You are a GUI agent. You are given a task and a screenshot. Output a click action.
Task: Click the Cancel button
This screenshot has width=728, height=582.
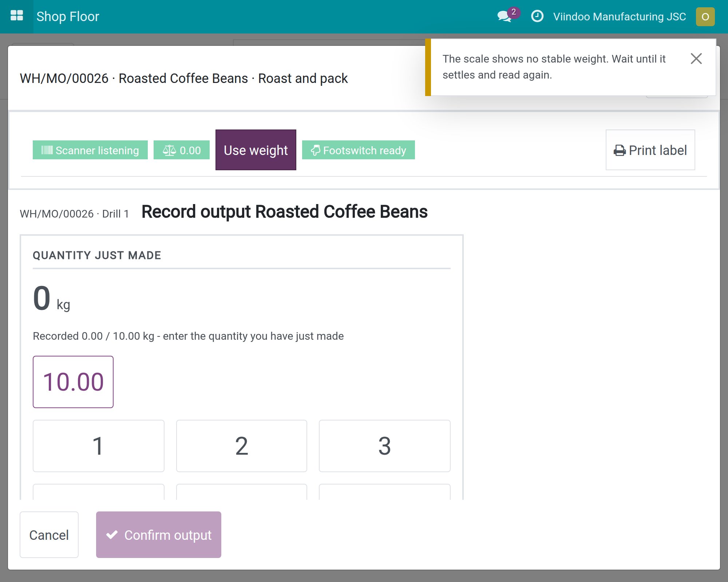(49, 535)
